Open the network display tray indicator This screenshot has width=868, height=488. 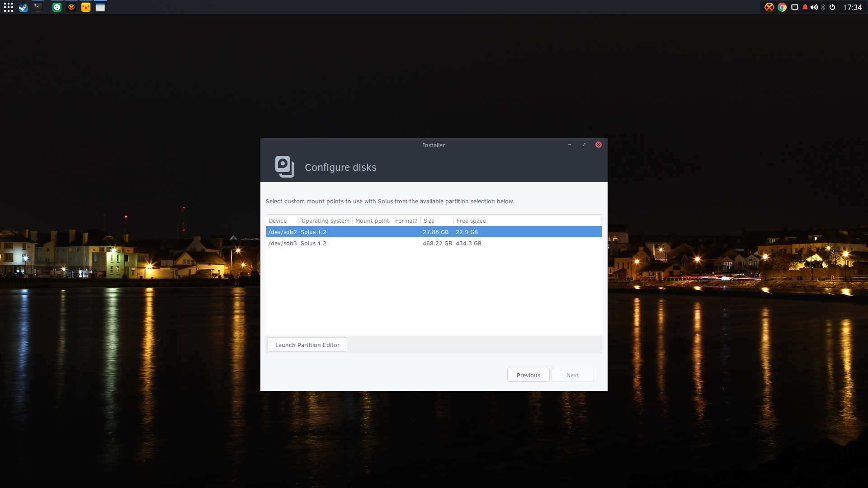[x=795, y=7]
